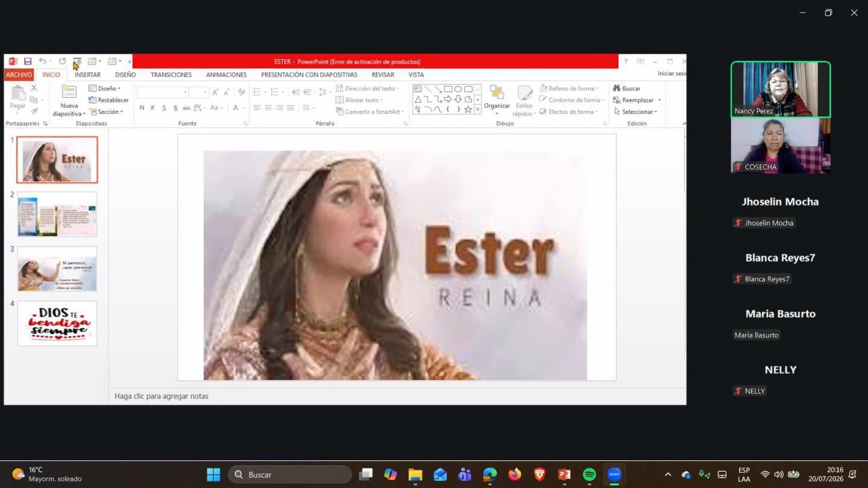Select the text box shape in shapes gallery
The height and width of the screenshot is (488, 868).
(x=418, y=89)
